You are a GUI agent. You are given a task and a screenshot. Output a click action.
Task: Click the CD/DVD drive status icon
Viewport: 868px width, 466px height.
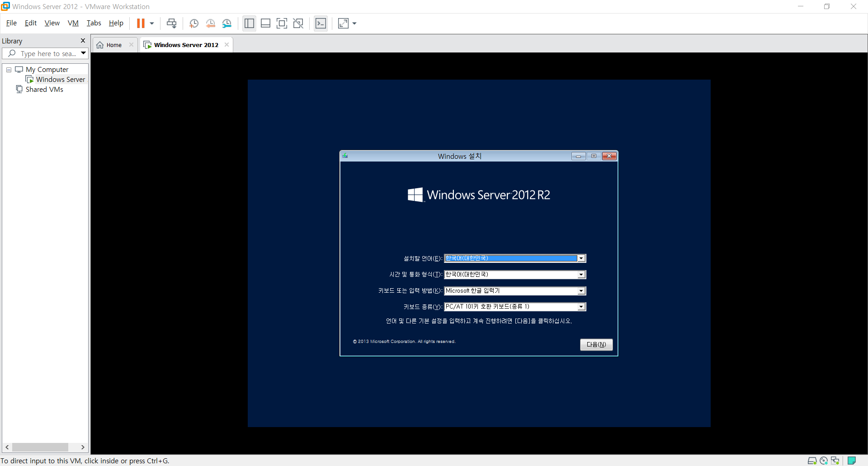point(824,461)
